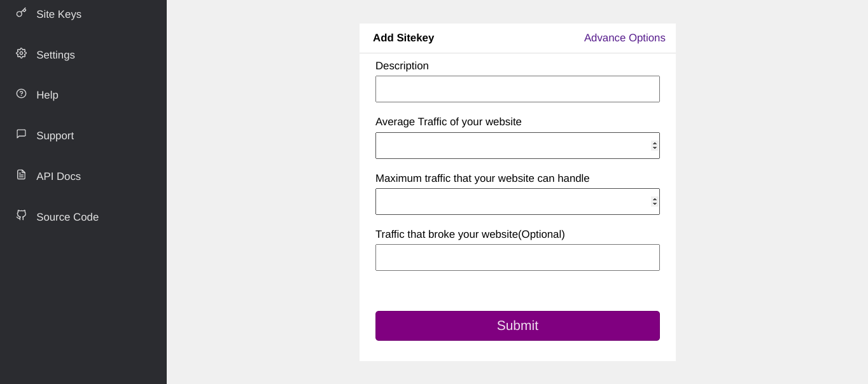The width and height of the screenshot is (868, 384).
Task: Open the Advance Options link
Action: pyautogui.click(x=624, y=38)
